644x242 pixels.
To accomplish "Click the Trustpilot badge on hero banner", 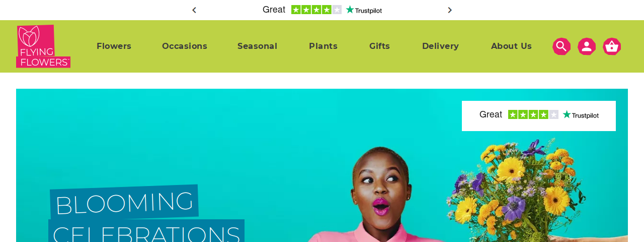I will coord(539,116).
